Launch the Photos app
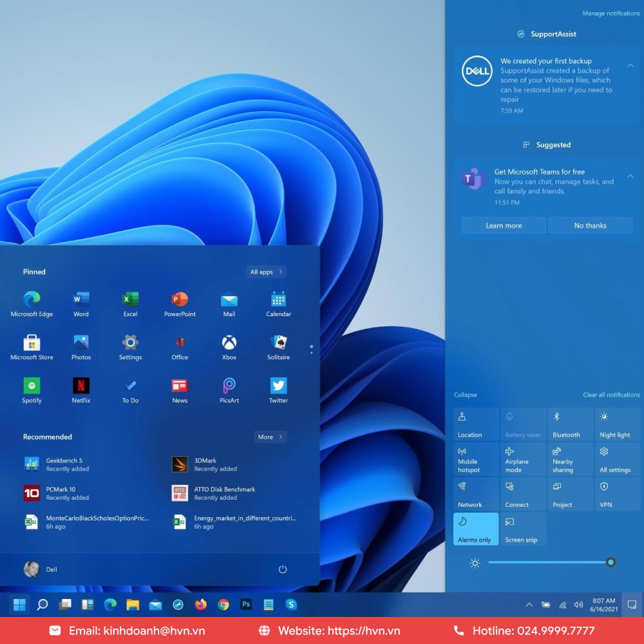Viewport: 644px width, 644px height. click(81, 347)
